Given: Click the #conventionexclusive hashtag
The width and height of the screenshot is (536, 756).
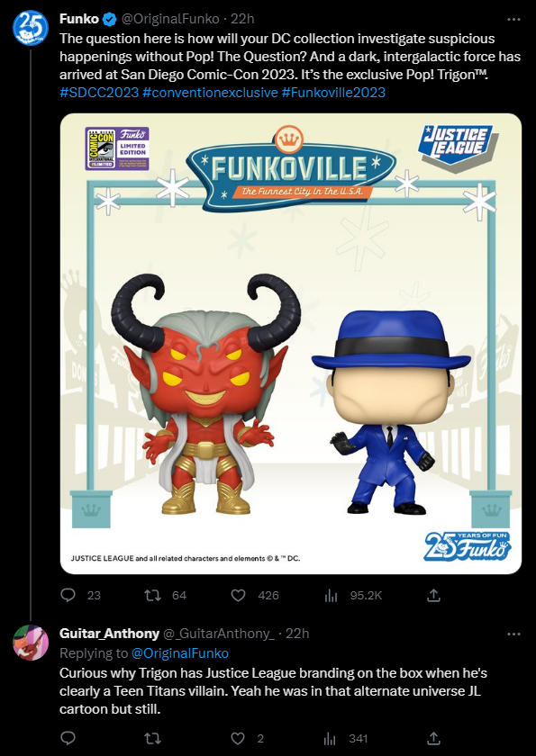Looking at the screenshot, I should pyautogui.click(x=211, y=92).
